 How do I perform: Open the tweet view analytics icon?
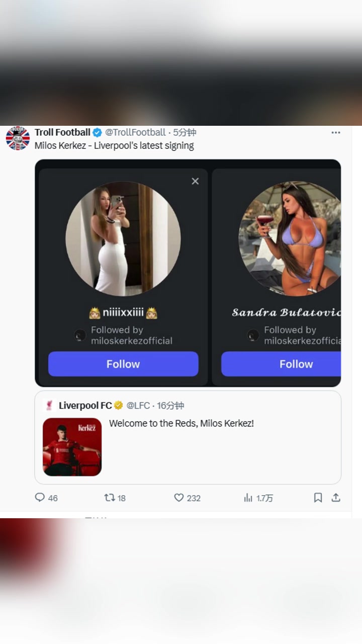248,498
